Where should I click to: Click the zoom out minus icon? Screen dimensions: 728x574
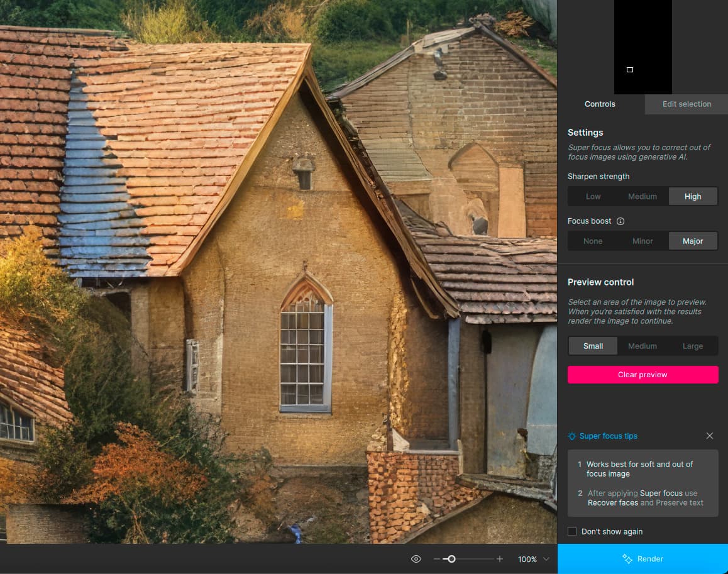tap(437, 559)
